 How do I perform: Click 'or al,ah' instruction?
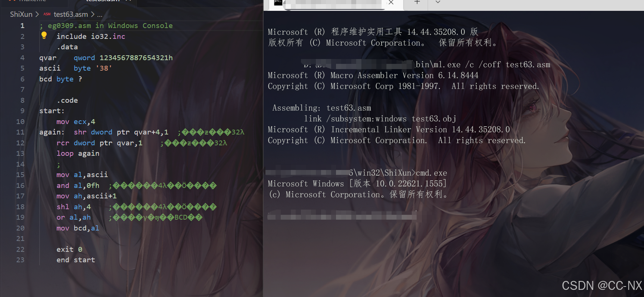click(74, 217)
